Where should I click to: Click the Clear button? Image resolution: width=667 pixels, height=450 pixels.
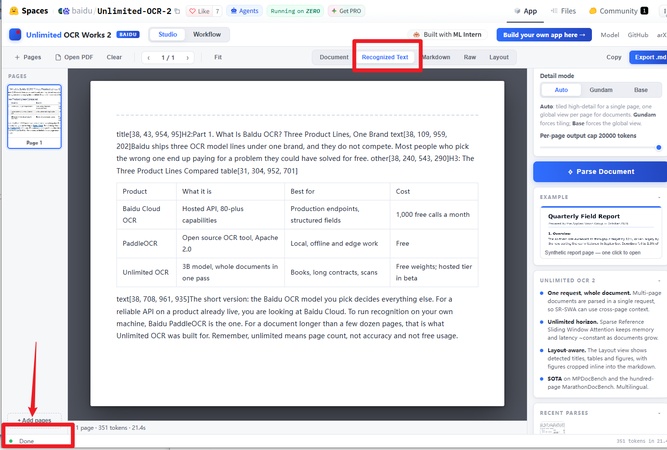point(114,57)
